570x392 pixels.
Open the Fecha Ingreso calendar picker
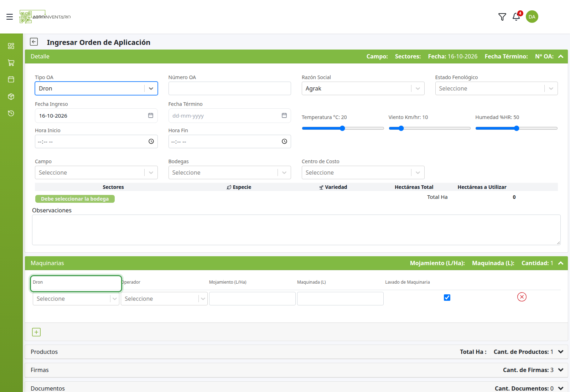tap(151, 115)
